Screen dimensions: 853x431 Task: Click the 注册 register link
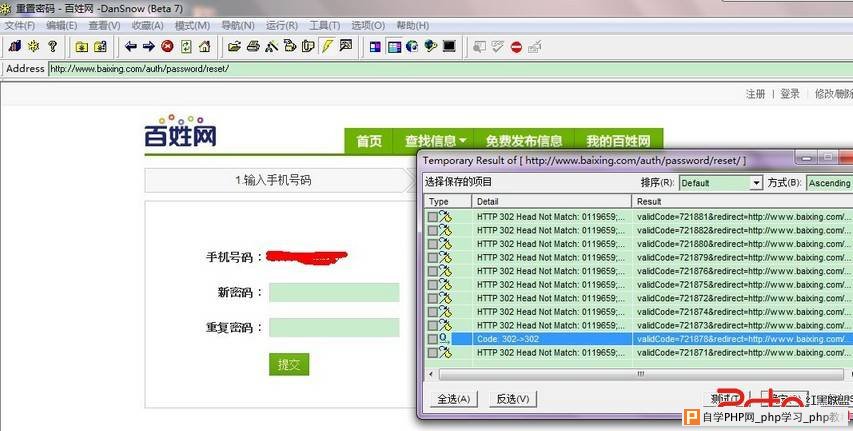coord(755,94)
